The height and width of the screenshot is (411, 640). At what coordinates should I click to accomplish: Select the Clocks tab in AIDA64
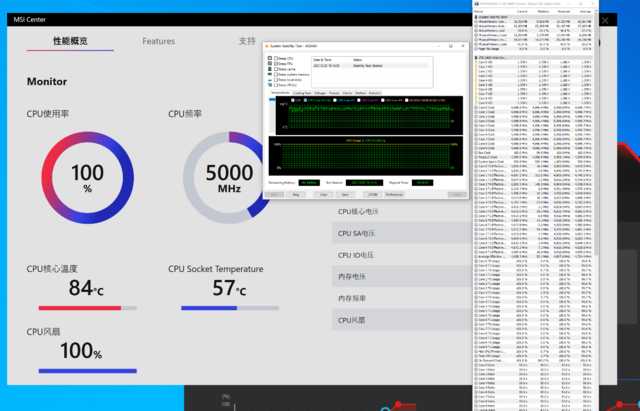[x=347, y=93]
